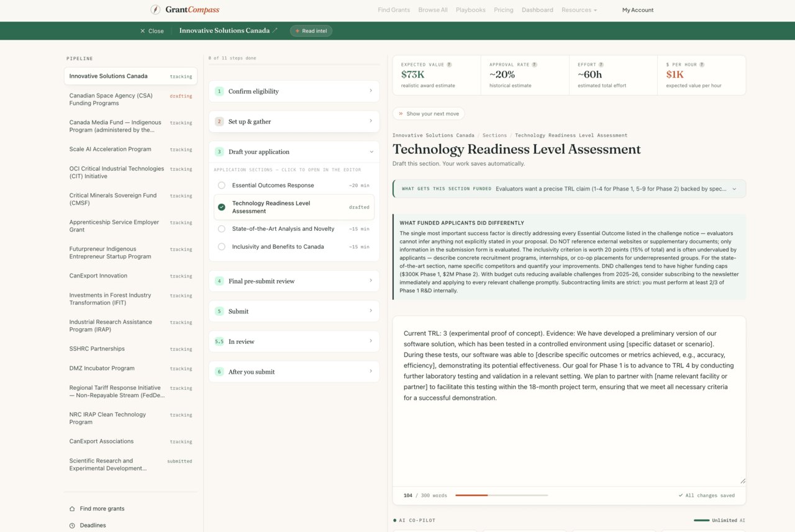795x532 pixels.
Task: Open Find Grants in top navigation
Action: [x=394, y=10]
